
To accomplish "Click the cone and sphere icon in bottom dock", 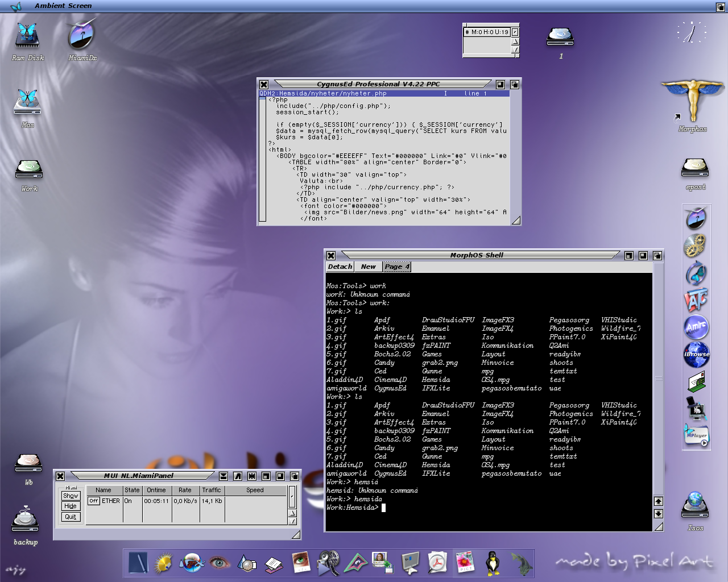I will (x=246, y=563).
